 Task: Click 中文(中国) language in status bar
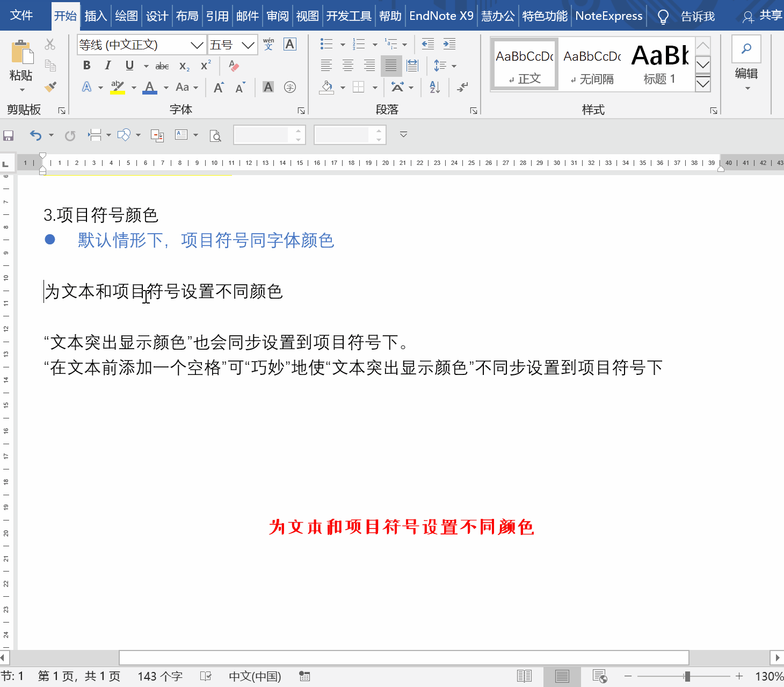click(255, 676)
